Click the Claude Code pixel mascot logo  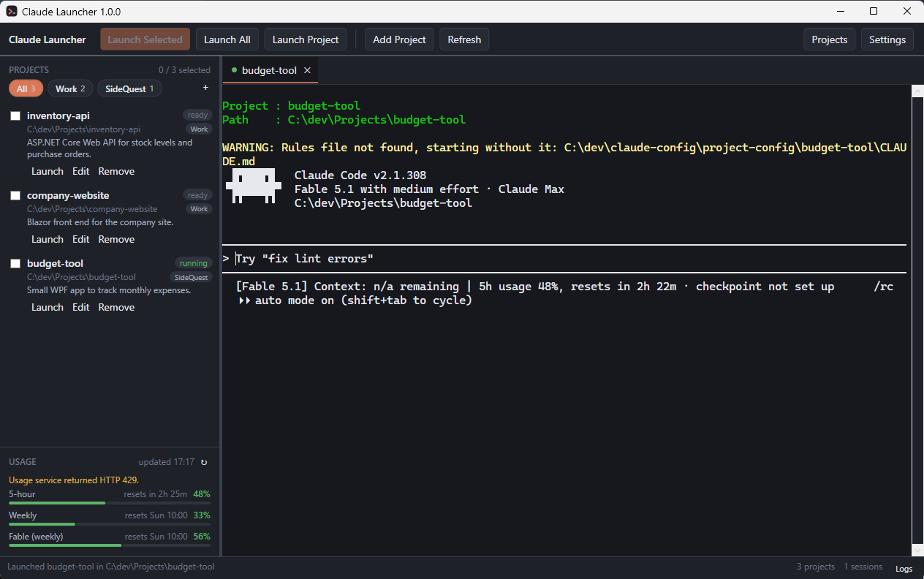(254, 186)
